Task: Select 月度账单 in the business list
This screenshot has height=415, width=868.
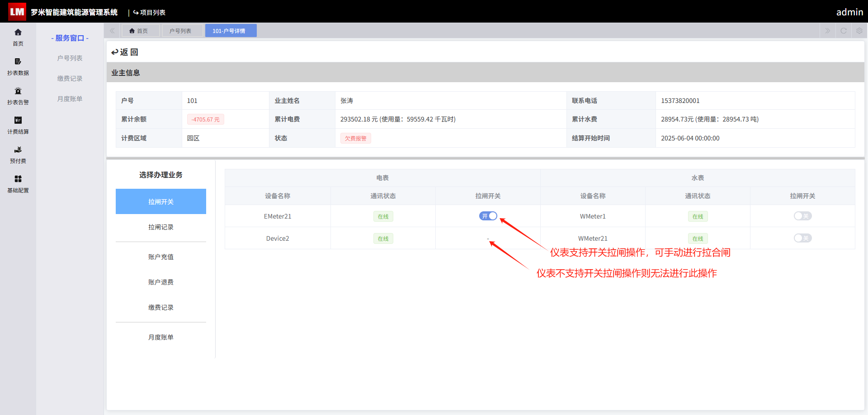Action: coord(161,337)
